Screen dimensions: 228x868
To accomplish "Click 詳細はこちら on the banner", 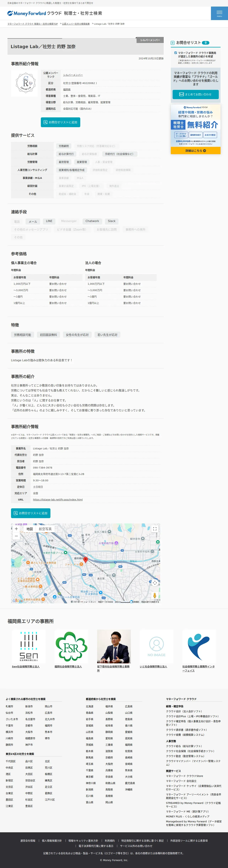I will click(195, 151).
